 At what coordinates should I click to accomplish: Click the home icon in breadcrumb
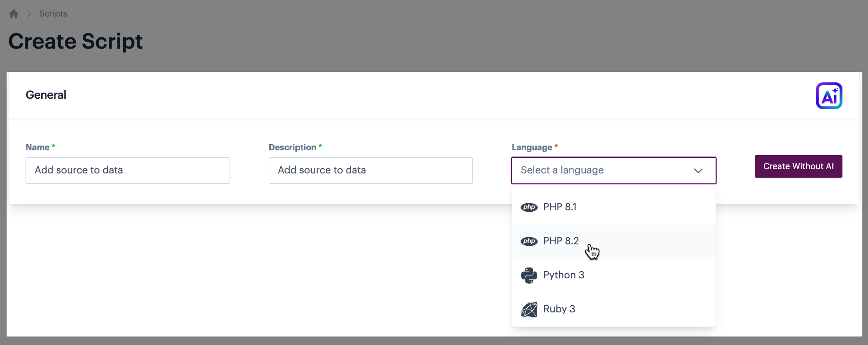(14, 14)
